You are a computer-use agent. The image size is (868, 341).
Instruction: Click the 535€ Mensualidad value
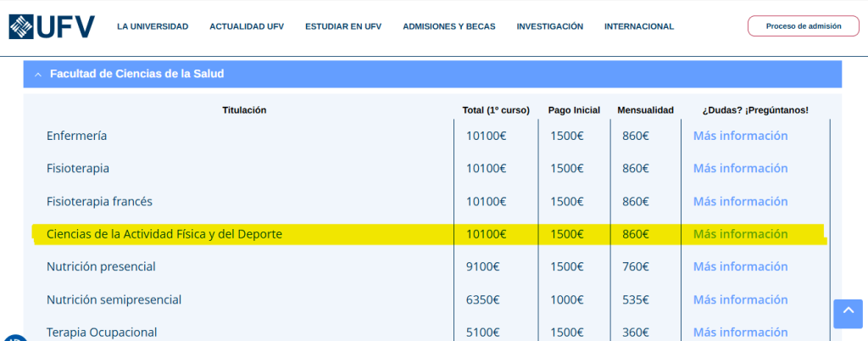point(636,300)
